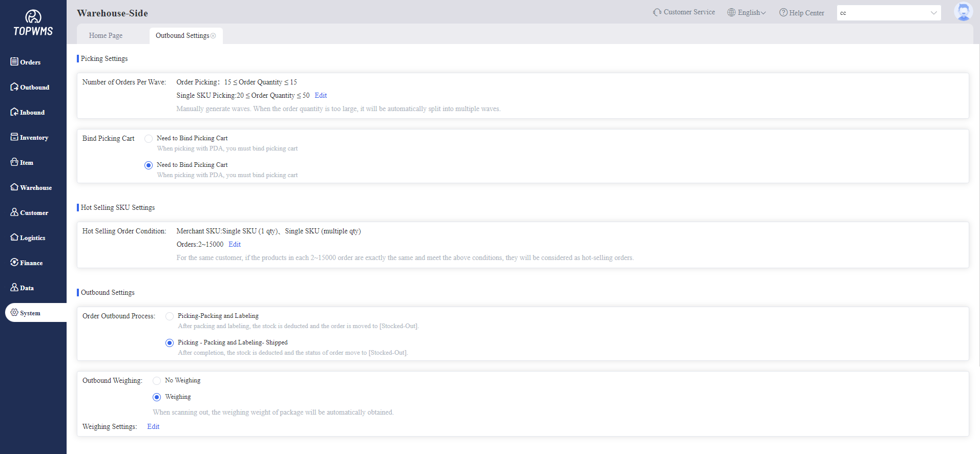Open Customer Service headset link
The width and height of the screenshot is (980, 454).
pyautogui.click(x=684, y=12)
